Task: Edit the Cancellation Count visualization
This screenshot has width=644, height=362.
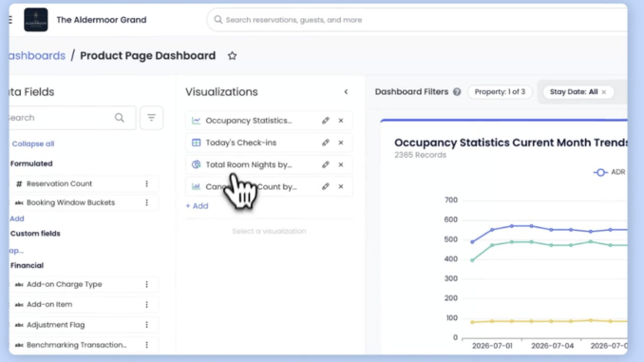Action: click(x=325, y=186)
